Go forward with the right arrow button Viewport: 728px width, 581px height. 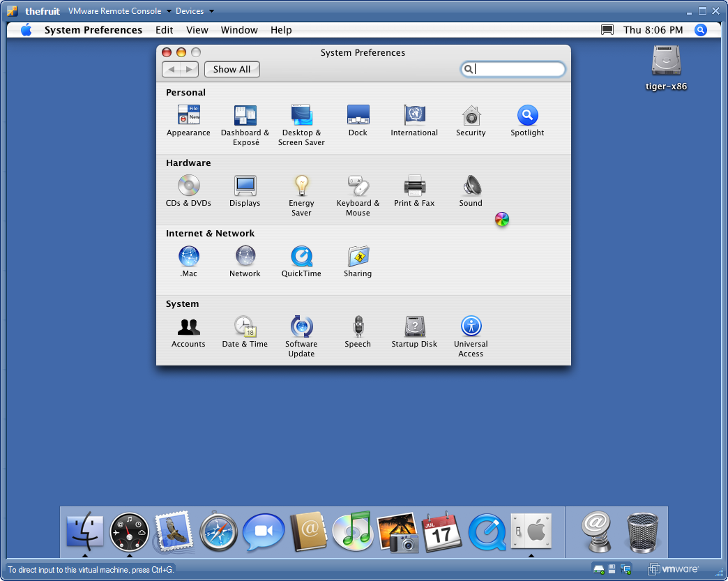(190, 69)
